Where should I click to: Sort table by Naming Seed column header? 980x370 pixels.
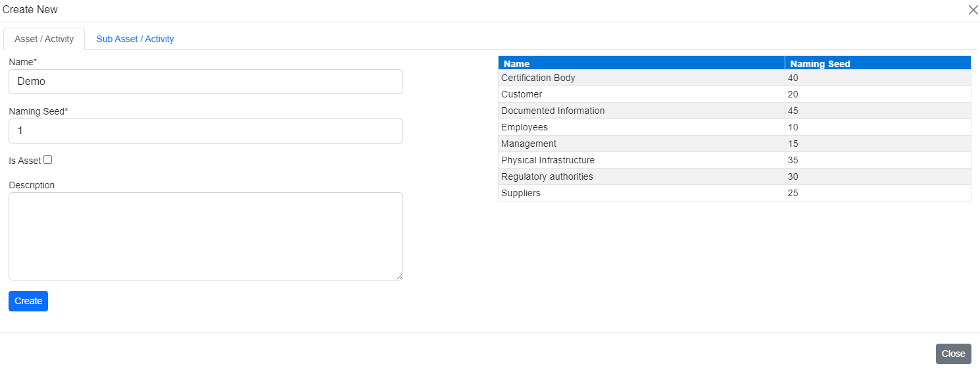(x=820, y=64)
